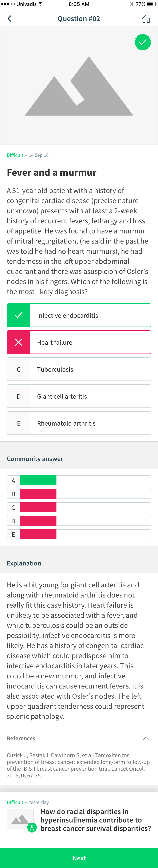Tap community answer bar E

[79, 534]
